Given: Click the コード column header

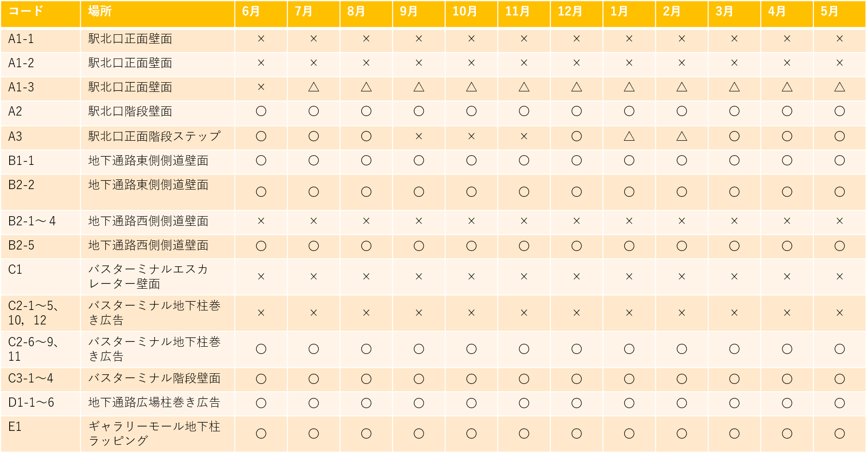Looking at the screenshot, I should [x=41, y=14].
